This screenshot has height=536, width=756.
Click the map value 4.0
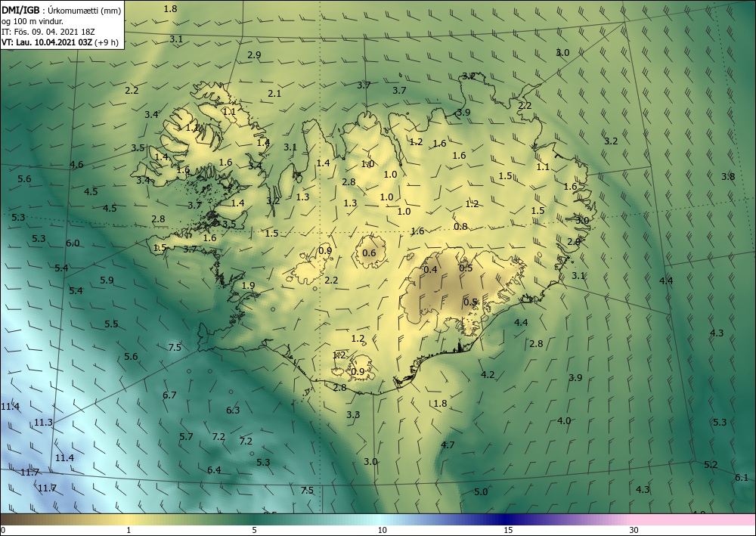coord(564,421)
